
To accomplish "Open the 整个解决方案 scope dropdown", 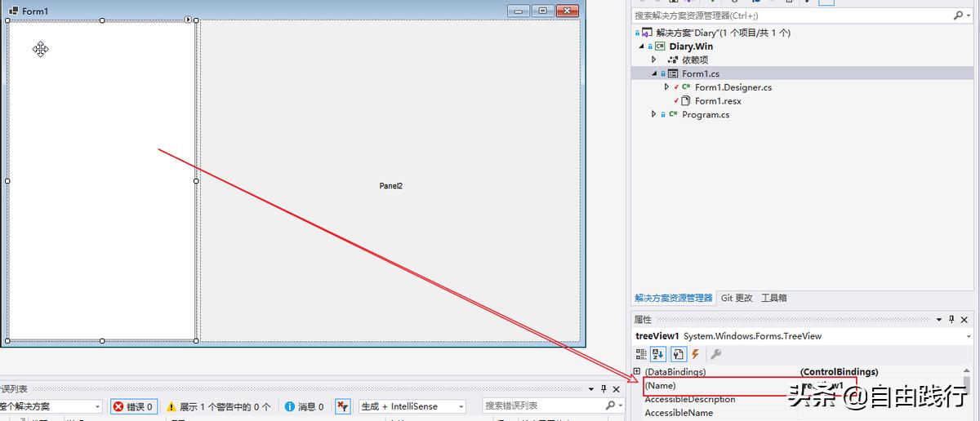I will coord(97,406).
